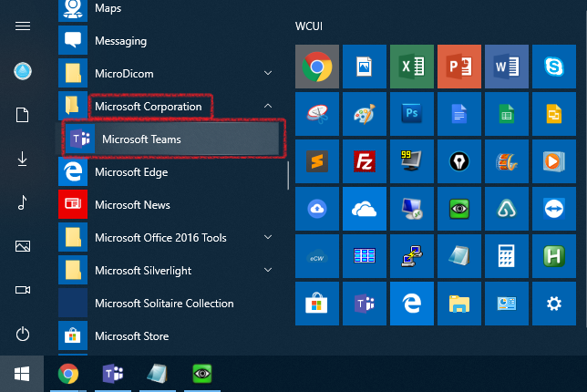The height and width of the screenshot is (392, 587).
Task: Launch the Sublime Text tile
Action: click(x=317, y=161)
